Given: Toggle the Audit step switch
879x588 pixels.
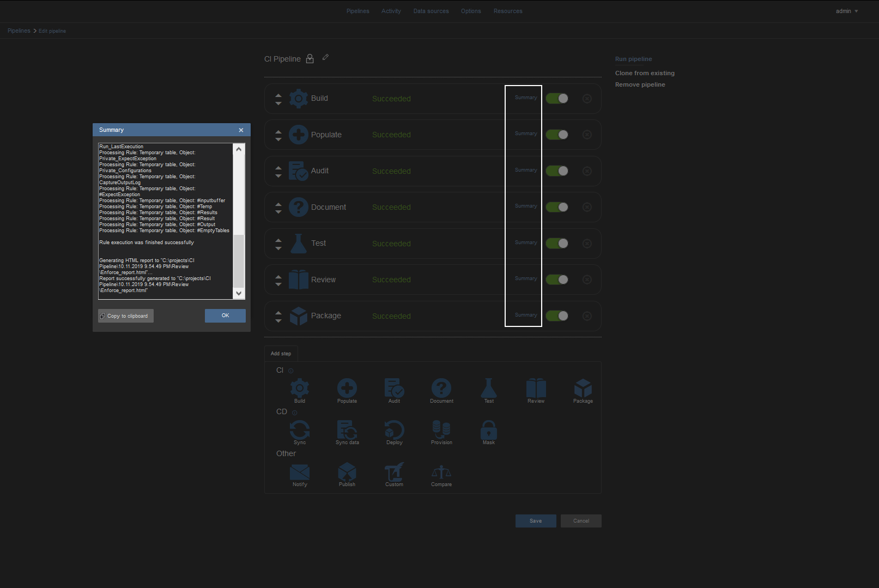Looking at the screenshot, I should (x=557, y=171).
